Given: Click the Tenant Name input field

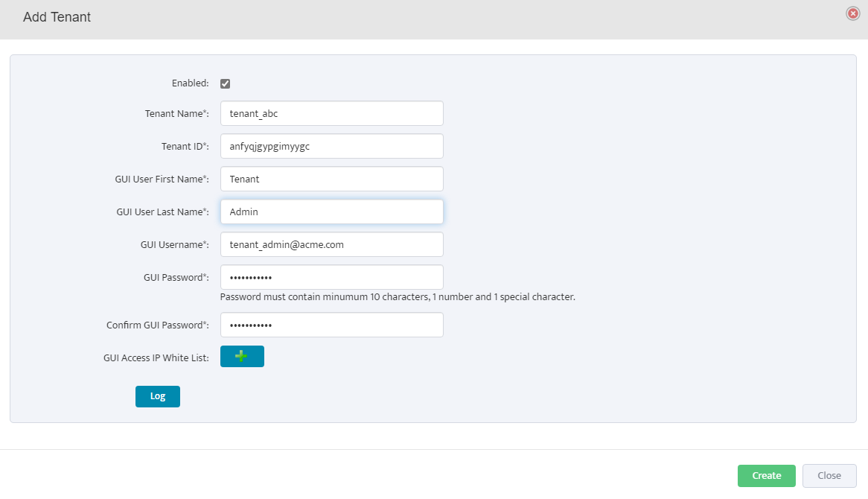Looking at the screenshot, I should [331, 113].
